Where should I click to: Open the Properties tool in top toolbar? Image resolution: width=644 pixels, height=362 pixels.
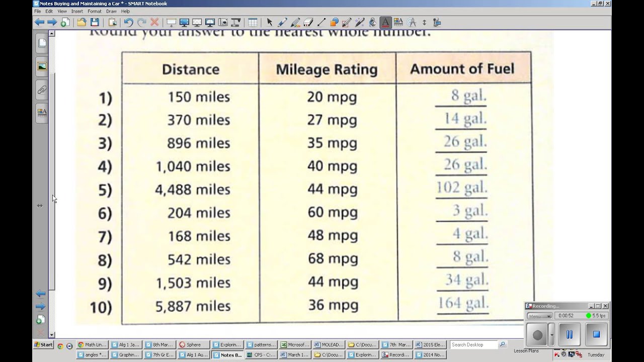point(398,22)
